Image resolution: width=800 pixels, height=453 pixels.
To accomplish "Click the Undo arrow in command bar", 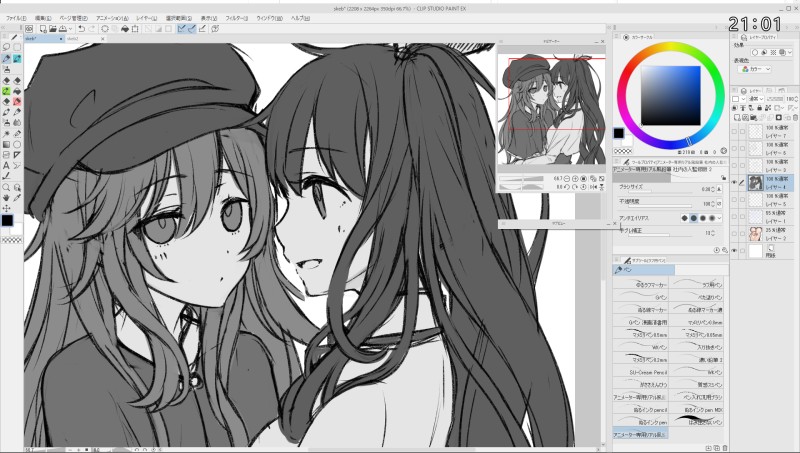I will tap(82, 29).
